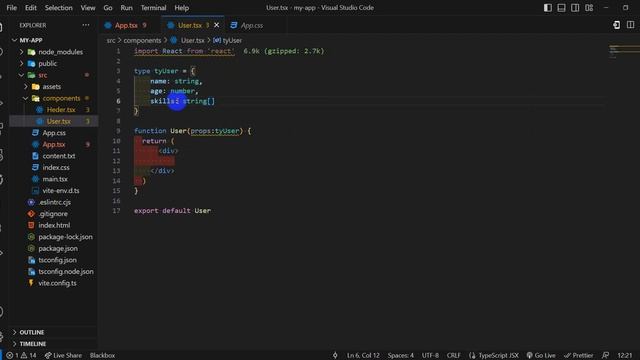Open the Customize Layout icon
Screen dimensions: 640x360
tap(589, 8)
